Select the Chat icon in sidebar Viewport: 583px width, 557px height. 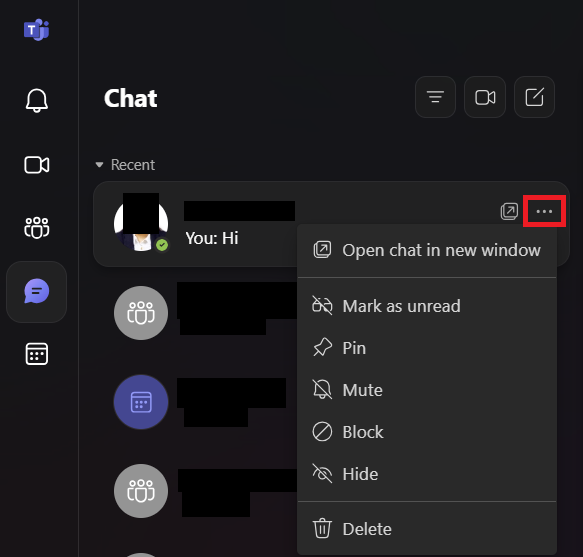point(36,292)
